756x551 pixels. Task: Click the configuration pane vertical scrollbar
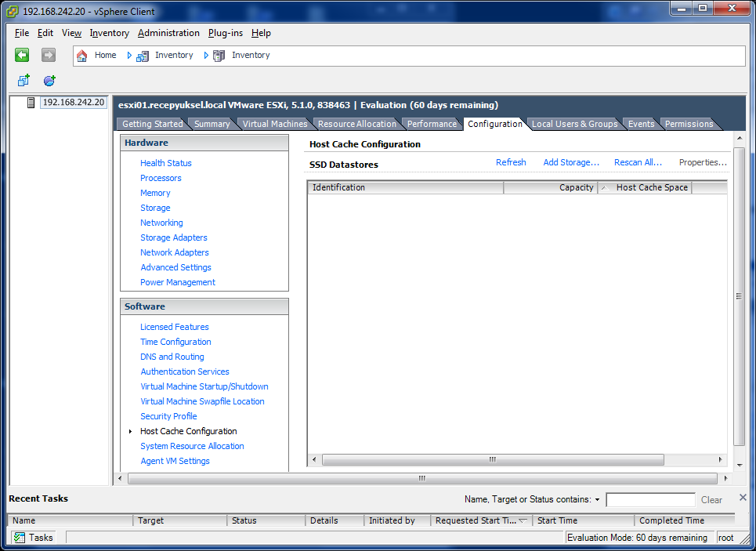[x=739, y=296]
